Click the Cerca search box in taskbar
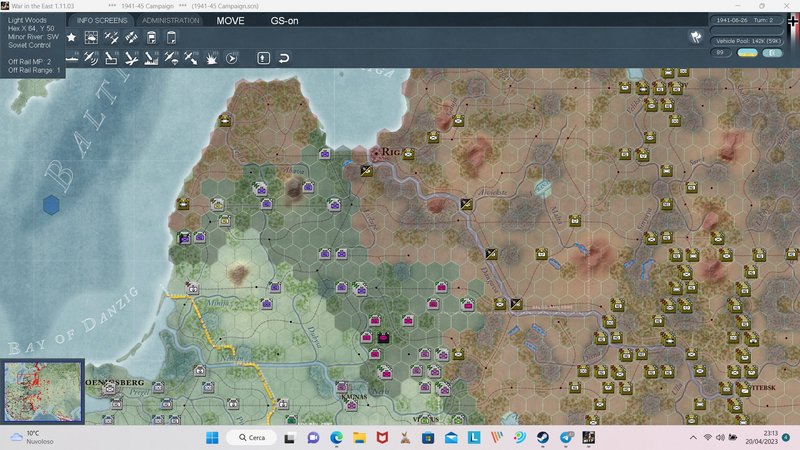 point(252,438)
